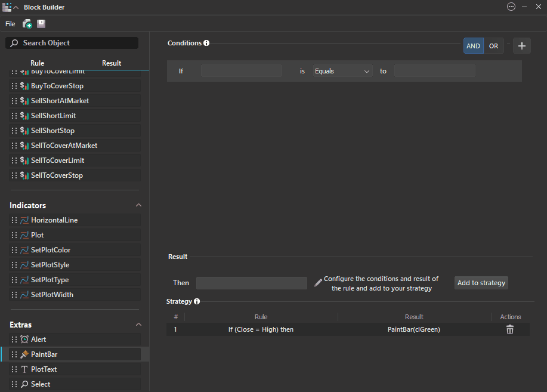Viewport: 547px width, 392px height.
Task: Delete strategy rule 1 with trash icon
Action: (510, 329)
